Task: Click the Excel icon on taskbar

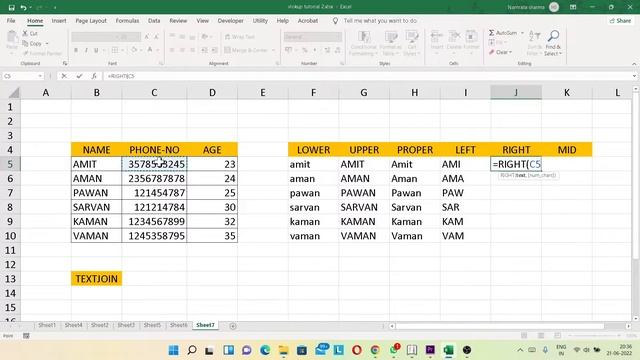Action: [x=449, y=350]
